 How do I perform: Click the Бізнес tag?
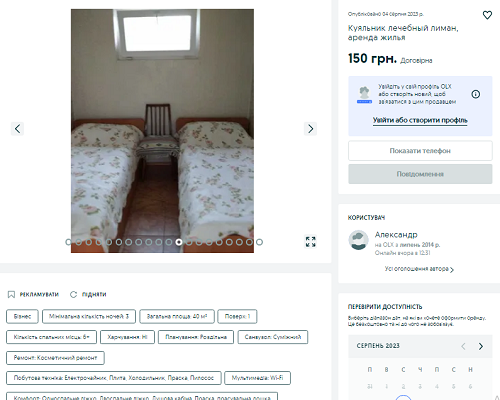(22, 316)
